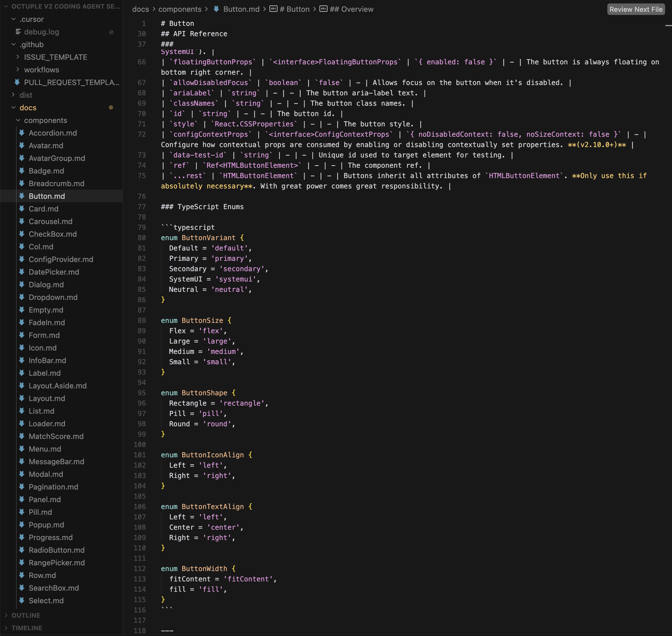This screenshot has width=672, height=636.
Task: Collapse the .cursor folder
Action: [14, 19]
